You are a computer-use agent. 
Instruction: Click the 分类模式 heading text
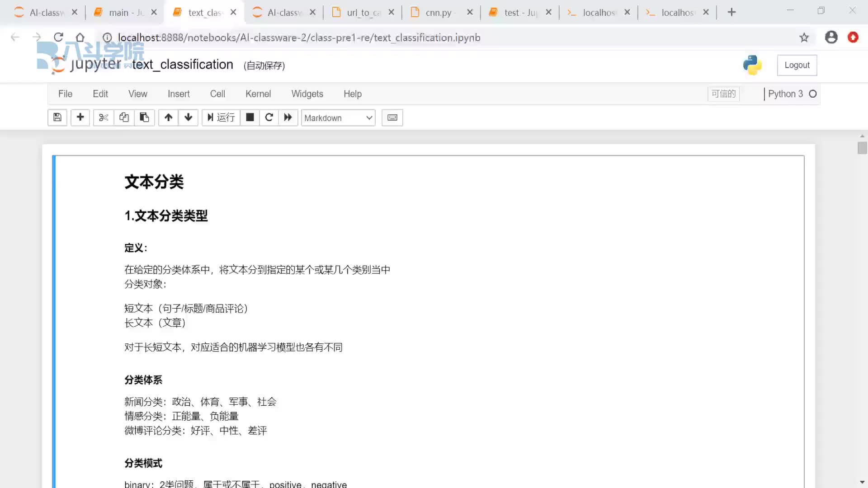point(143,463)
